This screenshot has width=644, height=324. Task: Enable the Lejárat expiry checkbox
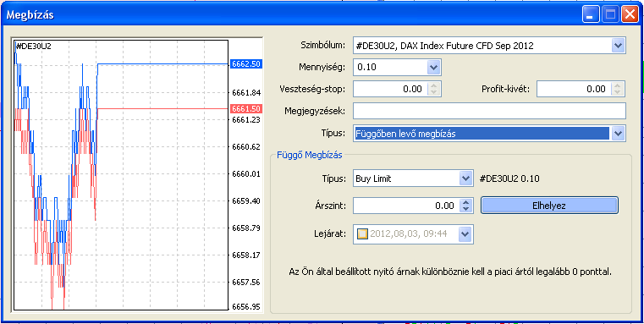point(362,234)
